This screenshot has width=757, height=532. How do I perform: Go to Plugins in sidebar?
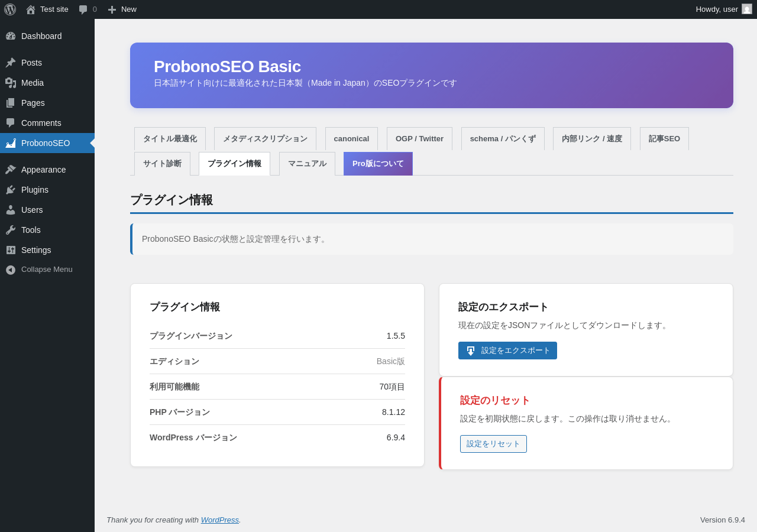pyautogui.click(x=35, y=190)
